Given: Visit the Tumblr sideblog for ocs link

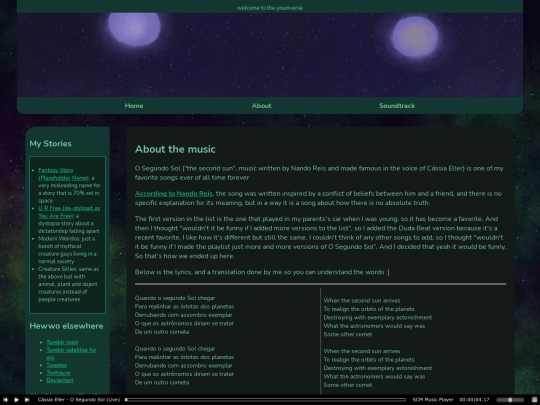Looking at the screenshot, I should click(71, 354).
